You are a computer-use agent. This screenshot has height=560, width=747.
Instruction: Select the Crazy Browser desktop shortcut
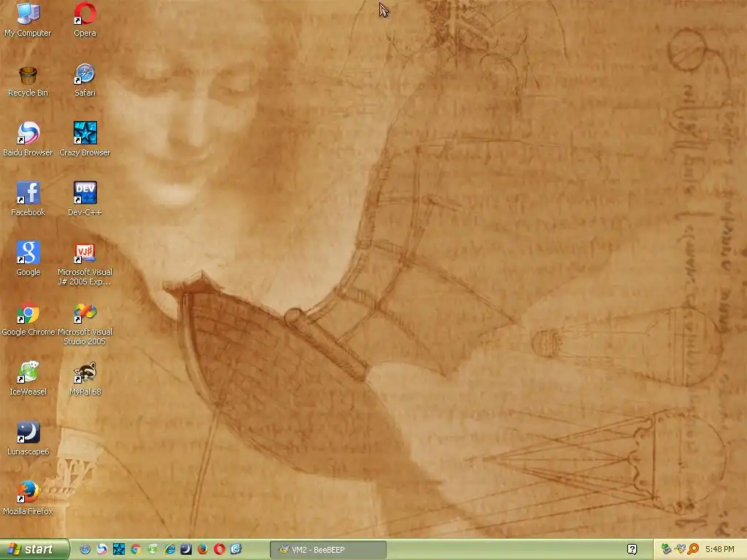(x=85, y=139)
